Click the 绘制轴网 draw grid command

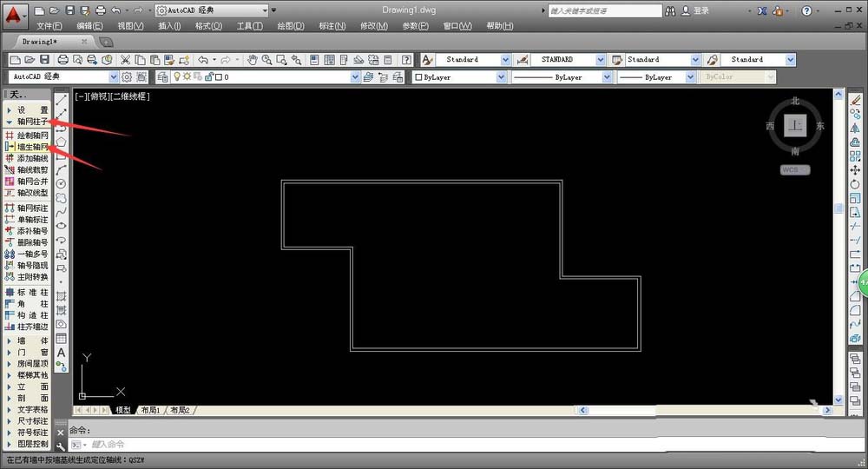[27, 135]
